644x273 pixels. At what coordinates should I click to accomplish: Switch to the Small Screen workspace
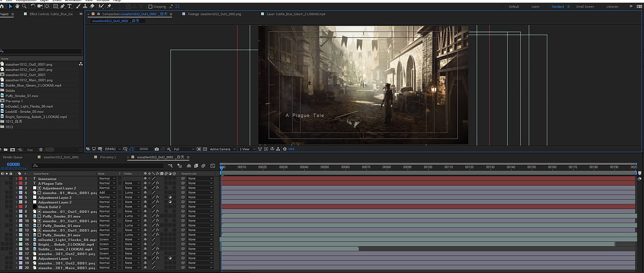[585, 7]
